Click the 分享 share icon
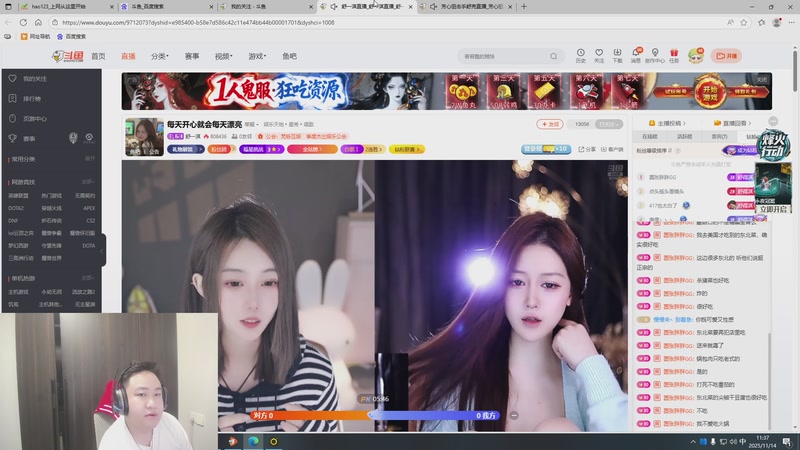800x450 pixels. (x=587, y=149)
